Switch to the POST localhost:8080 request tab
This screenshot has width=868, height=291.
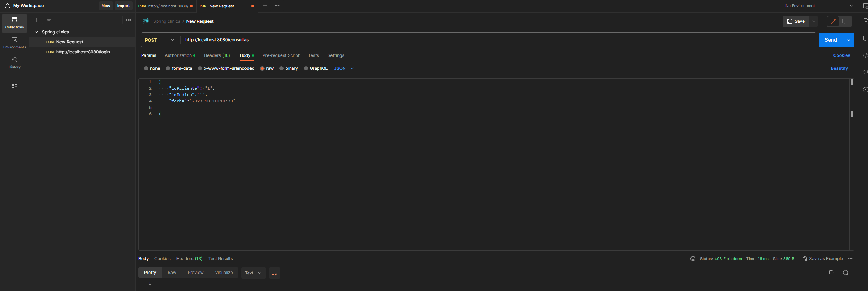165,6
